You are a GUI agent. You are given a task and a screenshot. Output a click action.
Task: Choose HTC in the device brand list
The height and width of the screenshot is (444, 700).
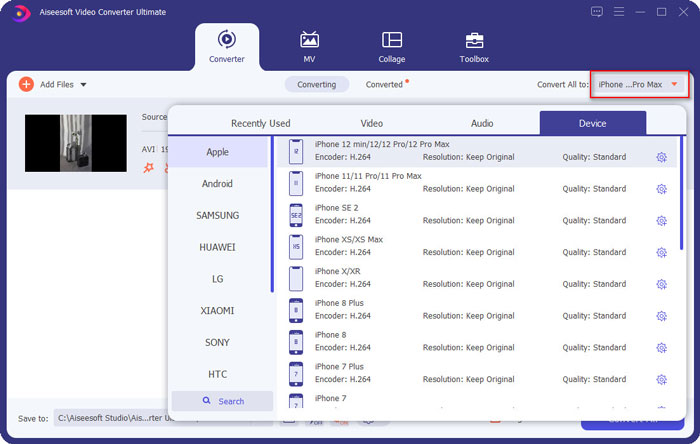pyautogui.click(x=217, y=374)
